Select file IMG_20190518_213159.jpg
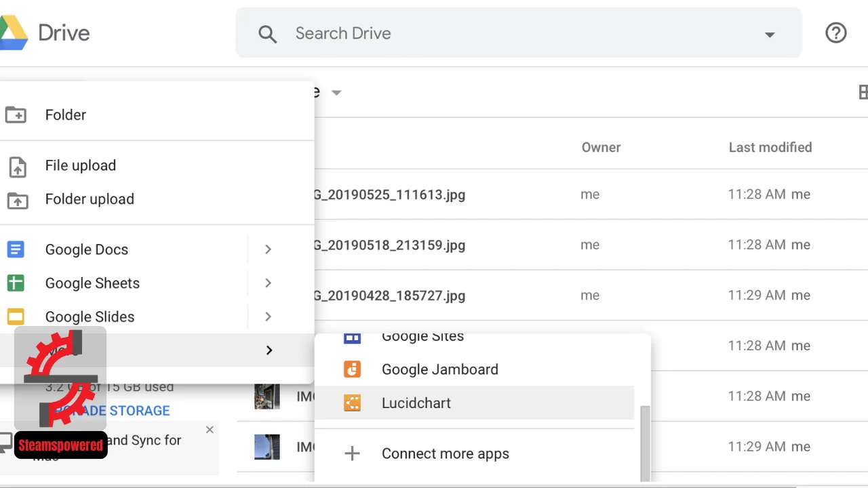The width and height of the screenshot is (868, 488). 389,245
